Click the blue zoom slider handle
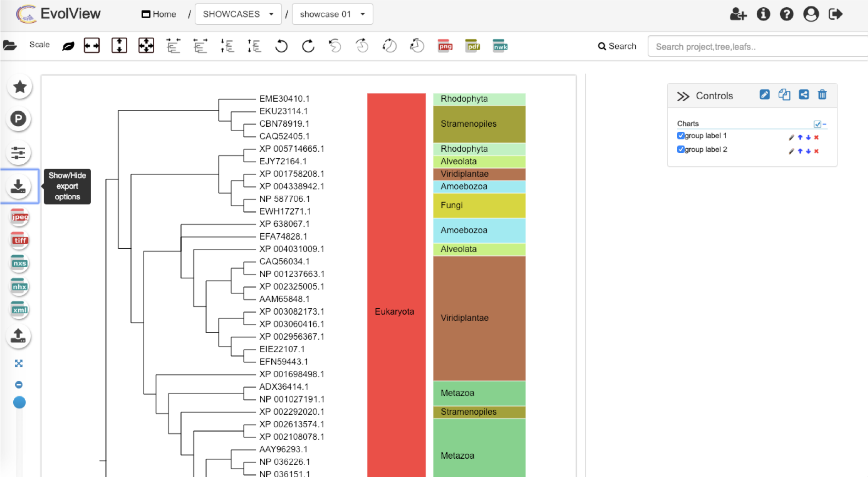Image resolution: width=868 pixels, height=477 pixels. (x=19, y=402)
